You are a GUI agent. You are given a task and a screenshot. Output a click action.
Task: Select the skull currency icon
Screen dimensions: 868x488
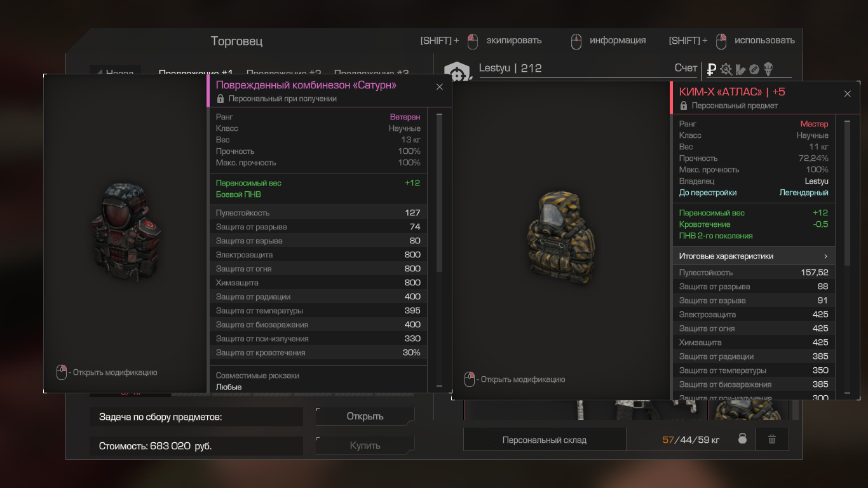768,69
